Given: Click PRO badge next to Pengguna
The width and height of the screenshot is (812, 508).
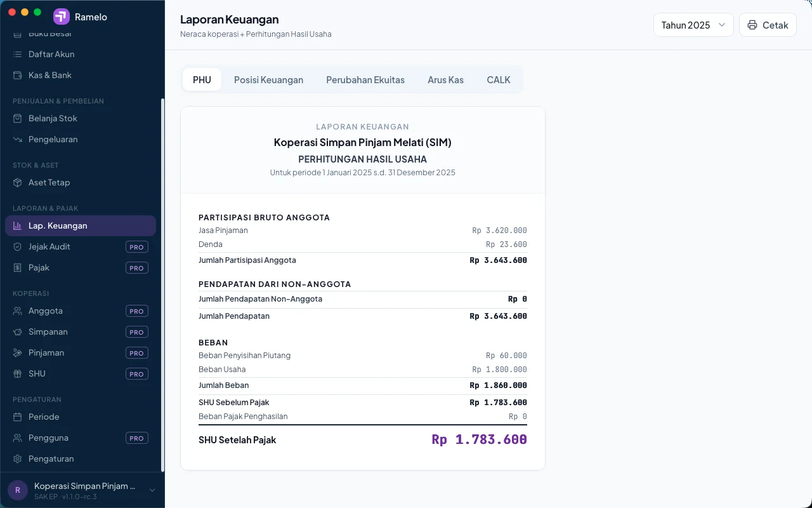Looking at the screenshot, I should pos(136,438).
